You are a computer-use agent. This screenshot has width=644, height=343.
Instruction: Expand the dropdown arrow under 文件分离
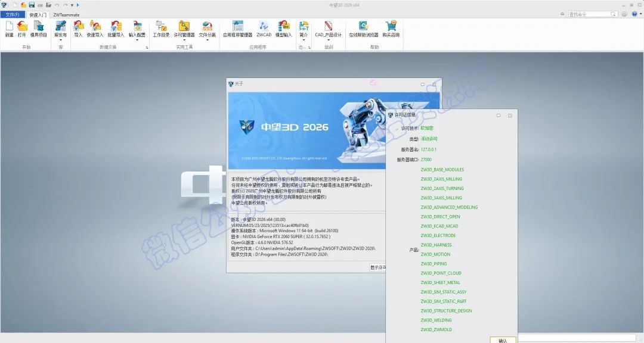tap(207, 40)
